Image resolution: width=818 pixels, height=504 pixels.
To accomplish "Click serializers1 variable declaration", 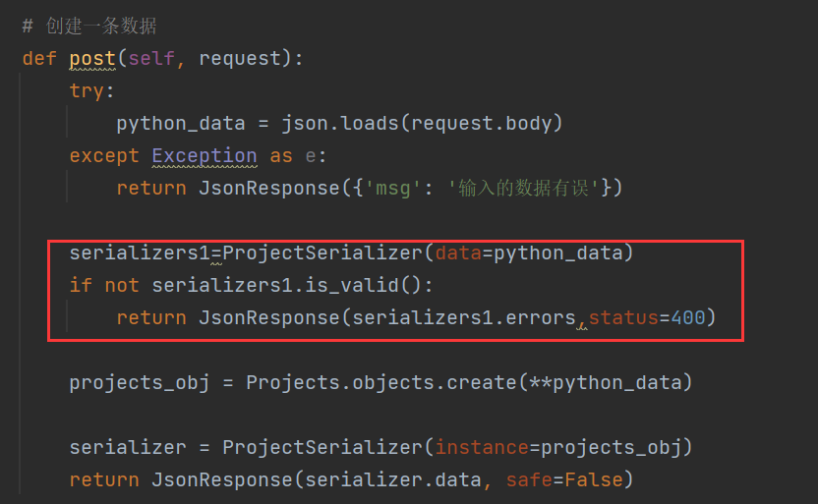I will (140, 253).
